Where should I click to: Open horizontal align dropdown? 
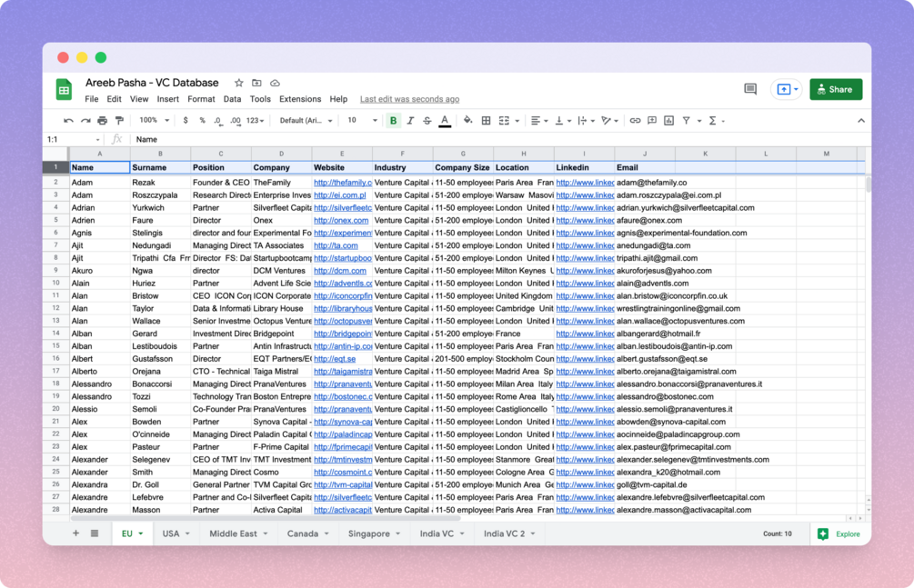539,121
